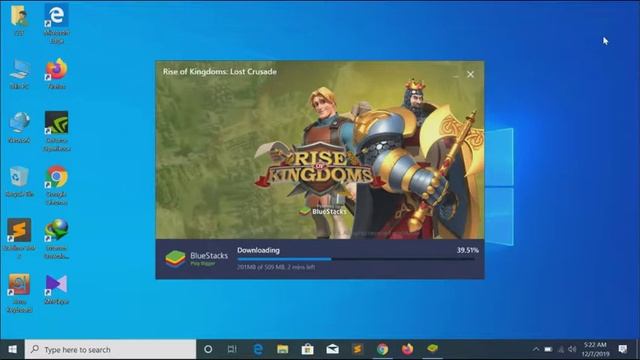
Task: Open GeForce Experience desktop shortcut
Action: tap(56, 123)
